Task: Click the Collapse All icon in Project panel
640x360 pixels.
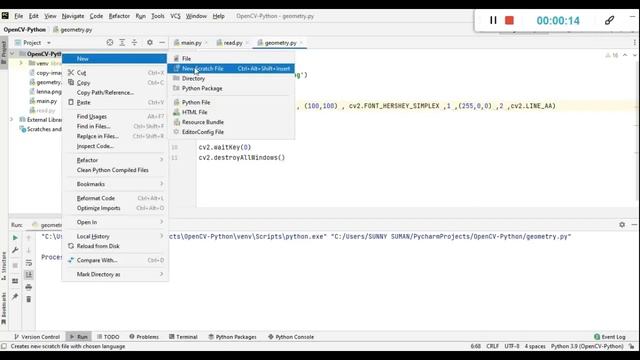Action: (134, 42)
